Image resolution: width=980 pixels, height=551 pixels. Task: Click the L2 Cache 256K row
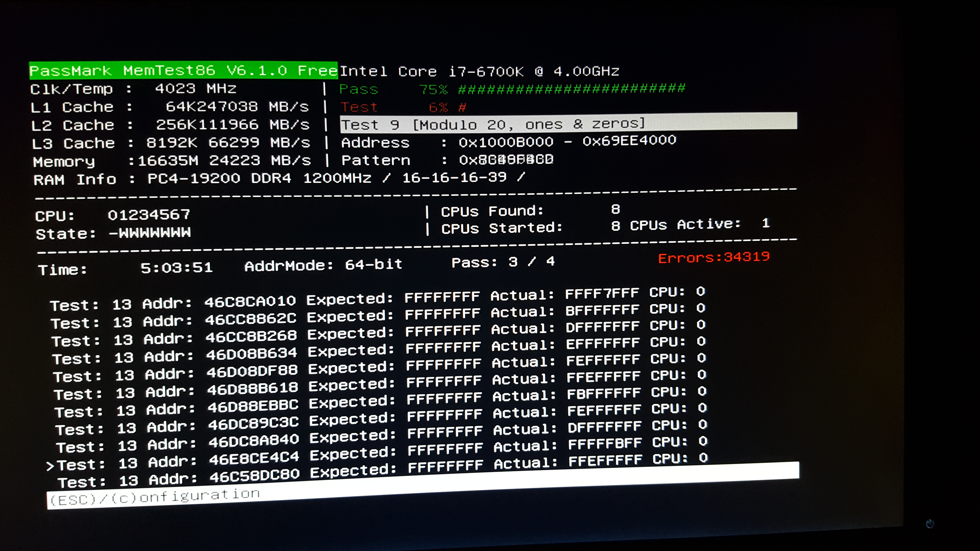(170, 125)
